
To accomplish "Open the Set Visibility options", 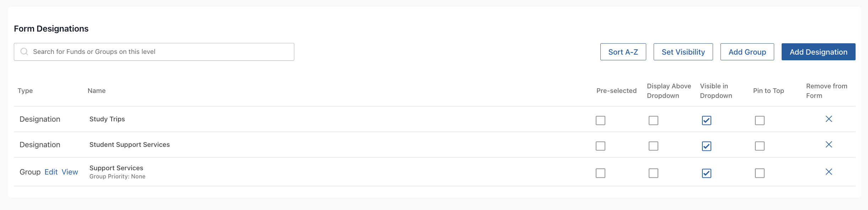I will point(683,52).
